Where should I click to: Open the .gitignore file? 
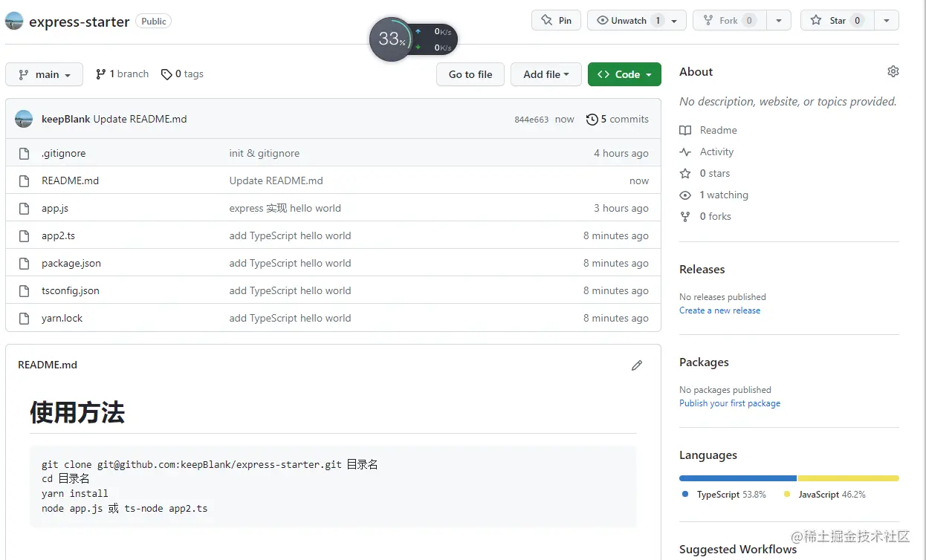[64, 153]
